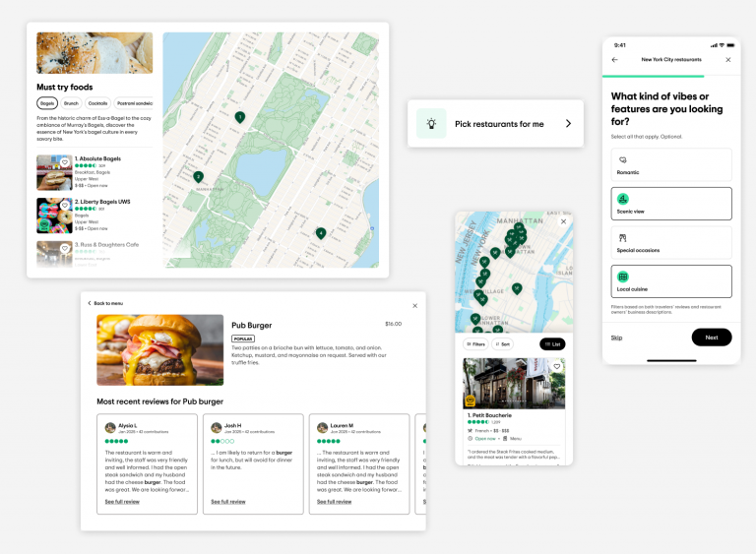Switch to List view toggle
The height and width of the screenshot is (554, 756).
click(552, 344)
